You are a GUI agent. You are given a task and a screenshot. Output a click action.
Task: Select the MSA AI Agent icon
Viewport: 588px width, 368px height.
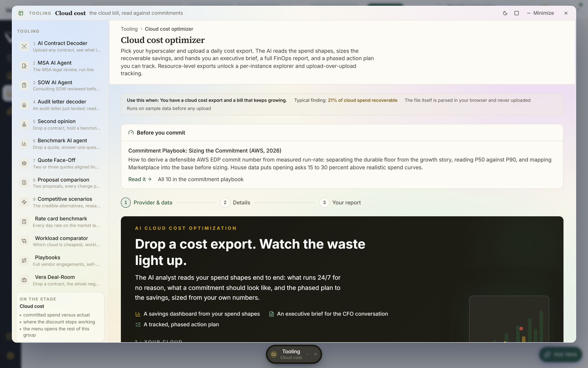(x=24, y=66)
